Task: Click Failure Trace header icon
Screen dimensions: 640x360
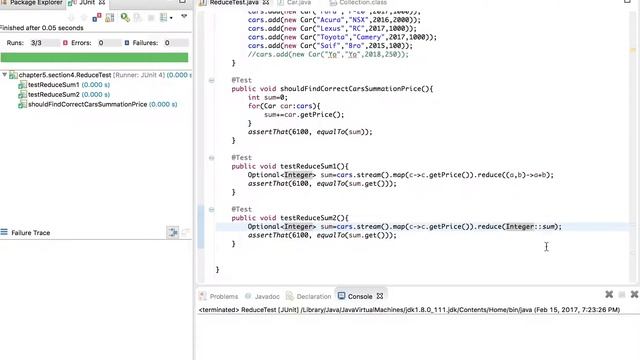Action: click(4, 232)
